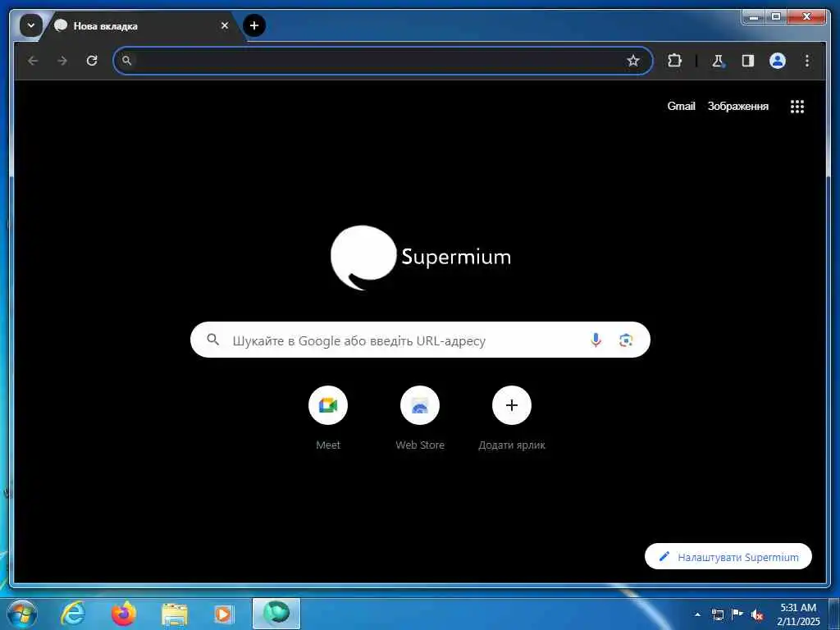Viewport: 840px width, 630px height.
Task: Bookmark this tab with the star icon
Action: (632, 61)
